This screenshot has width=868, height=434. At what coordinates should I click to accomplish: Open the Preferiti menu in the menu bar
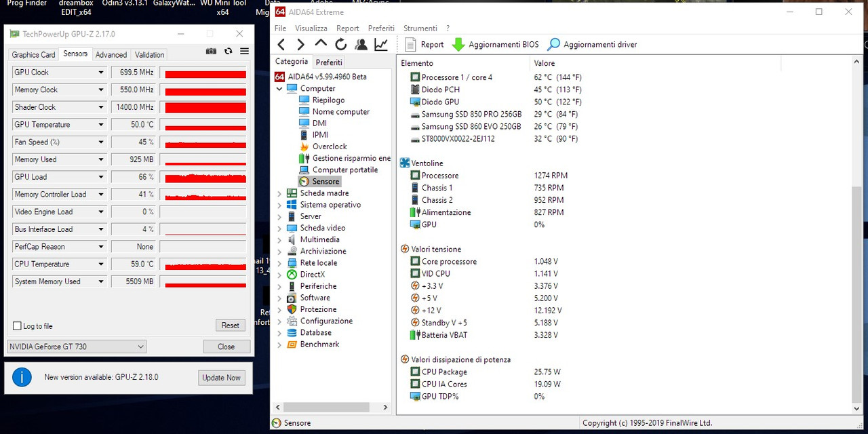point(381,28)
